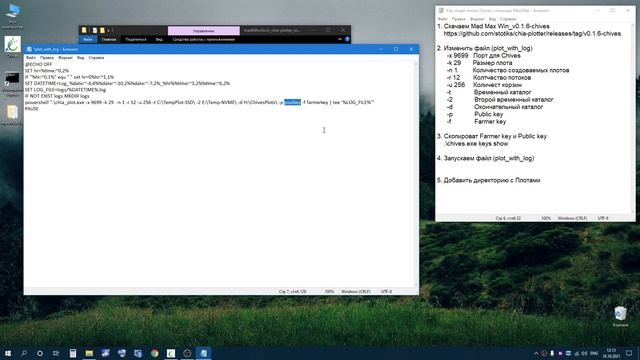The width and height of the screenshot is (640, 360).
Task: Open Explorer quick access toolbar dropdown
Action: pos(109,30)
